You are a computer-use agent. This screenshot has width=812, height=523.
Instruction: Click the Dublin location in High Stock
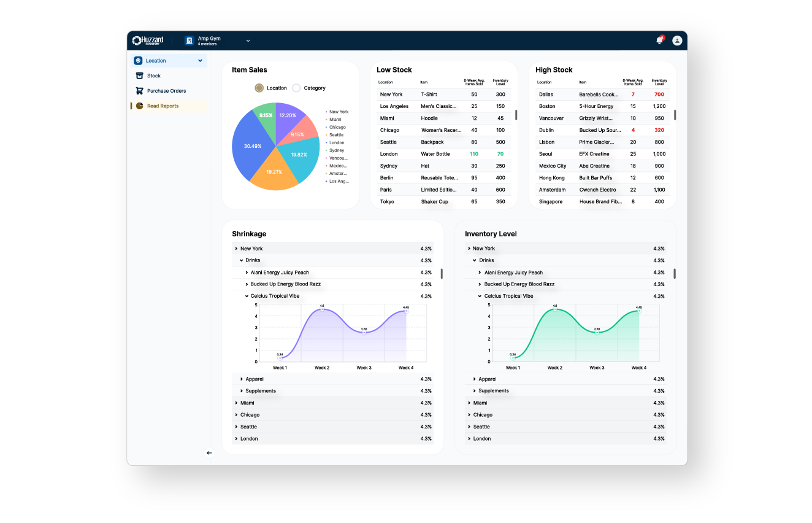[x=546, y=130]
